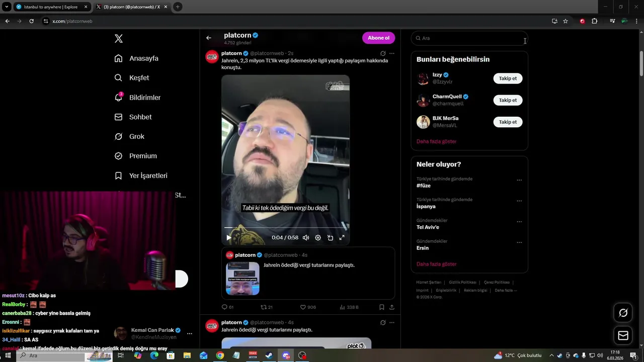Share the post with 906 likes
Image resolution: width=644 pixels, height=362 pixels.
pos(392,307)
